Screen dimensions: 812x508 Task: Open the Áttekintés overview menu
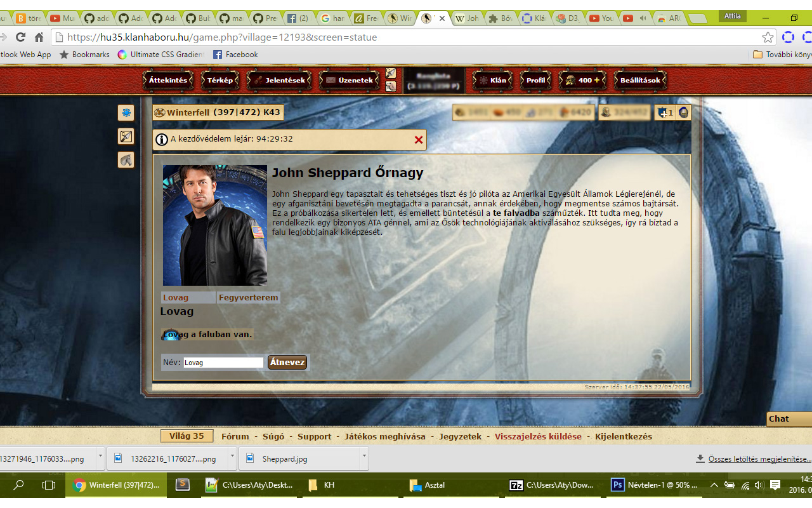pyautogui.click(x=168, y=81)
